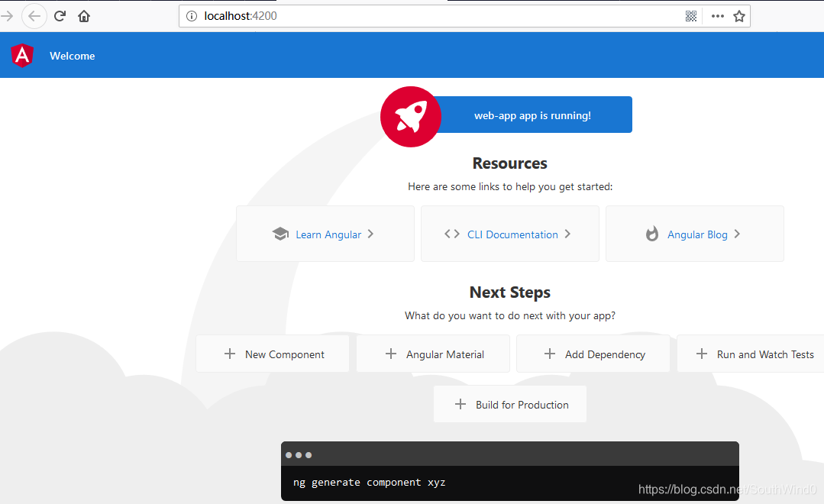This screenshot has width=824, height=504.
Task: Go to the browser home page icon
Action: click(84, 16)
